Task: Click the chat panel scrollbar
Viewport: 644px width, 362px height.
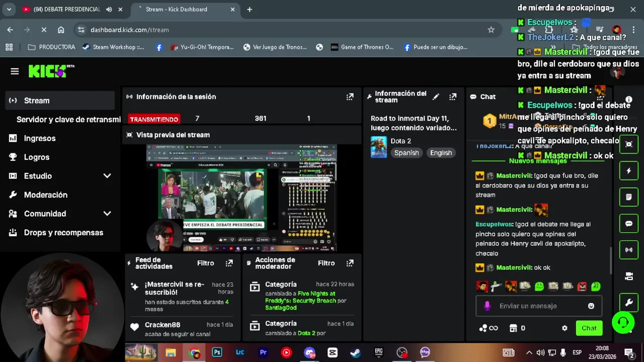Action: pos(612,261)
